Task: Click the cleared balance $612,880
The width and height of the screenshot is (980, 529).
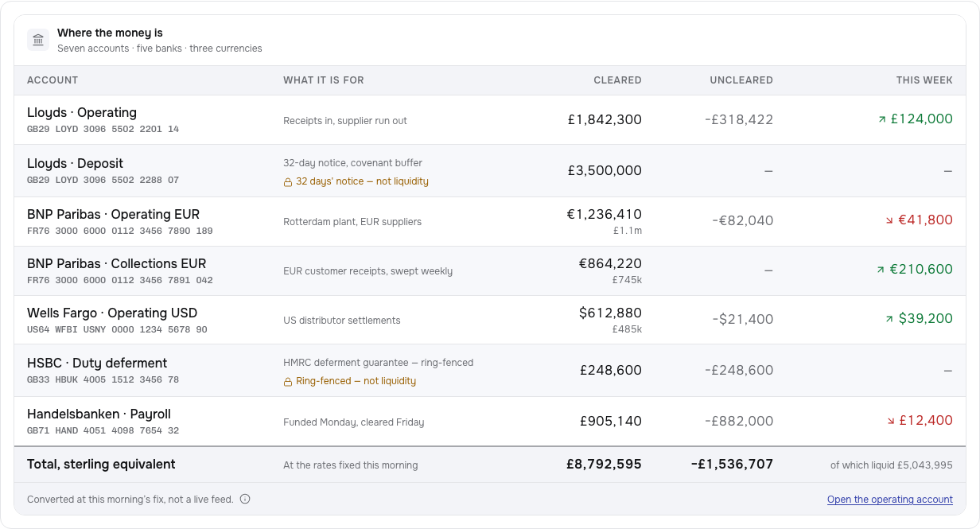Action: pos(610,313)
